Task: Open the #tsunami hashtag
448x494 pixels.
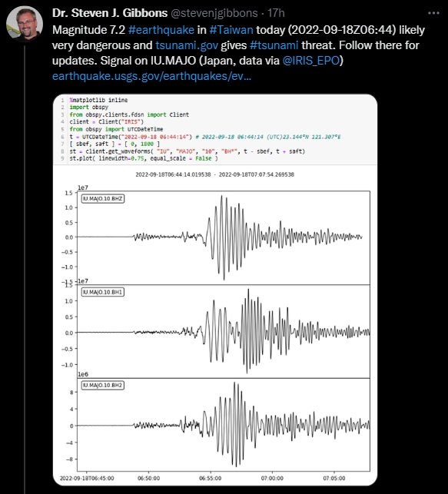Action: tap(274, 45)
